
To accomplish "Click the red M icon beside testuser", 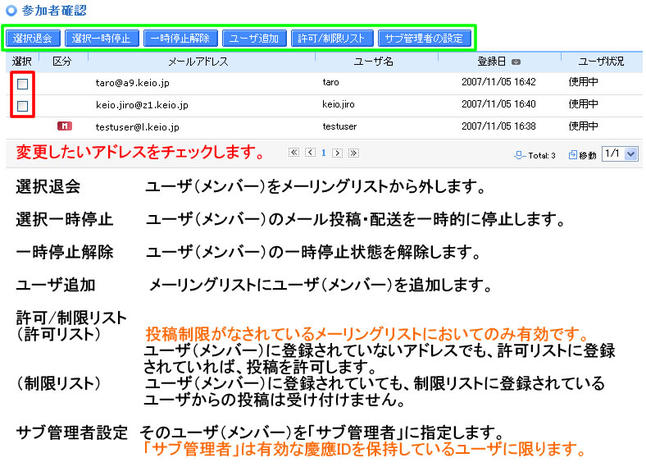I will (64, 126).
